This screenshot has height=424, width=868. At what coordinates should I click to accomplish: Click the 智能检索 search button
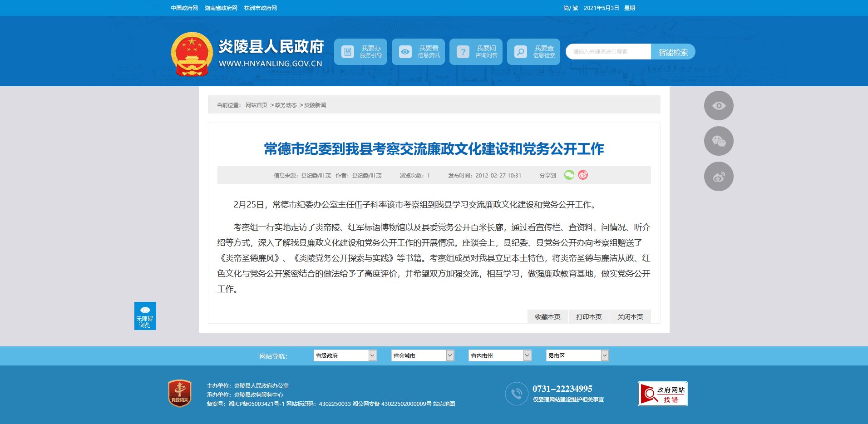(673, 52)
